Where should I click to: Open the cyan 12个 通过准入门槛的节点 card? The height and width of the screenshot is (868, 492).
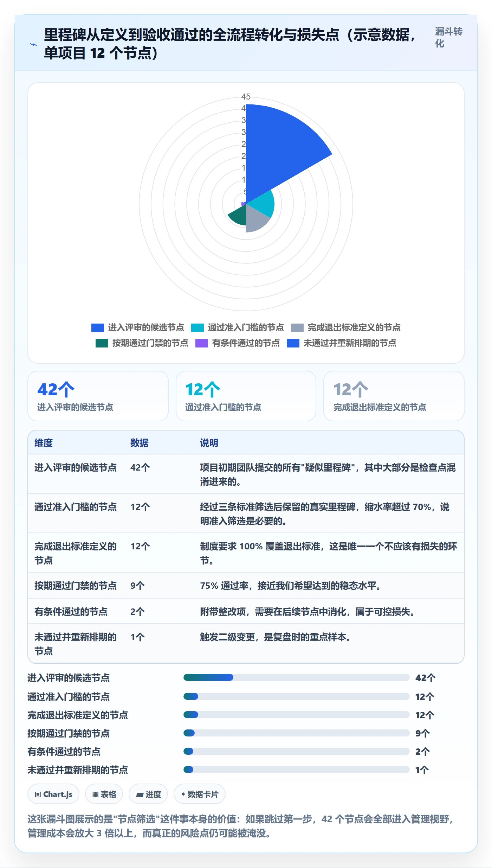[x=246, y=396]
